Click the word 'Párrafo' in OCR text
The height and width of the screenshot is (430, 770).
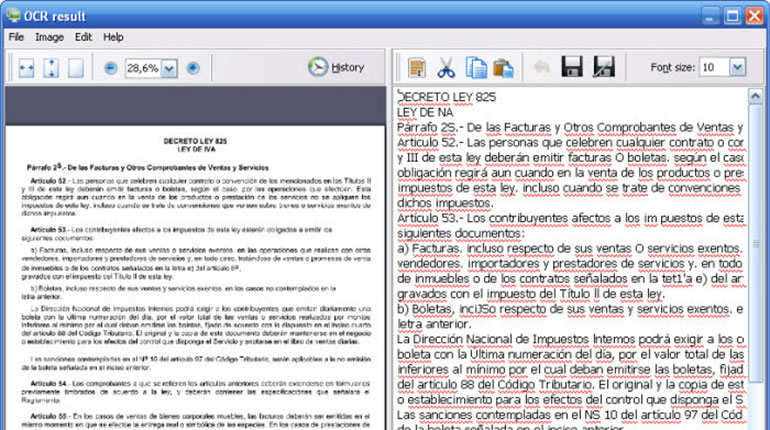[x=417, y=128]
